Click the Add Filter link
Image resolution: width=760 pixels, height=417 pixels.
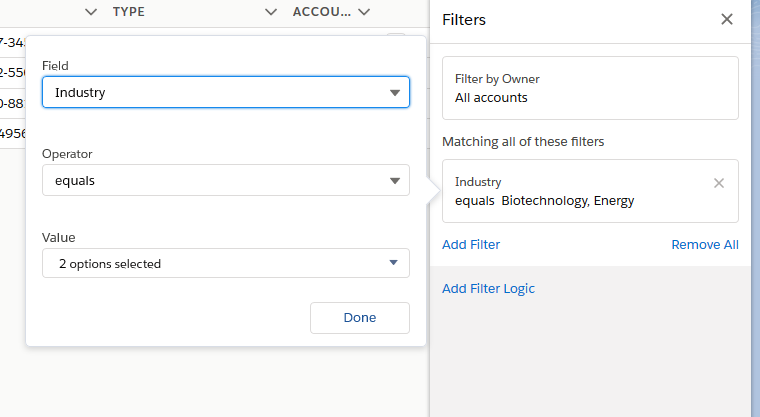click(471, 245)
